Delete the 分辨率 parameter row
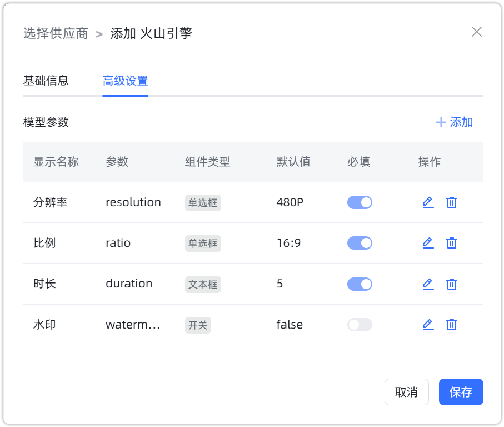 (x=452, y=202)
